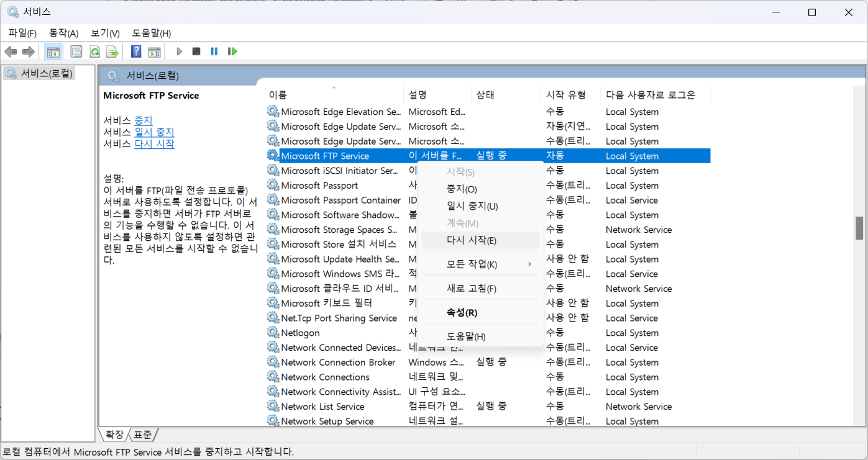Choose 일시 중지(U) in context menu
Screen dimensions: 868x460
pos(480,206)
